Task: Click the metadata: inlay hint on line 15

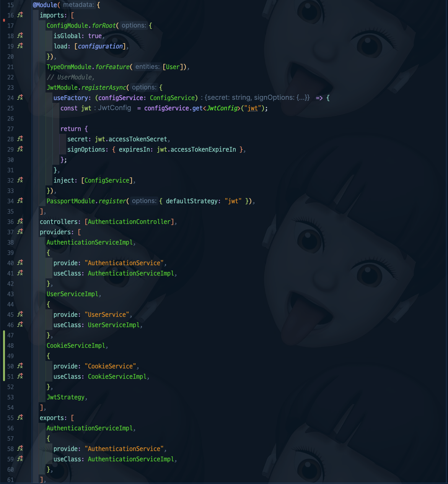Action: [78, 5]
